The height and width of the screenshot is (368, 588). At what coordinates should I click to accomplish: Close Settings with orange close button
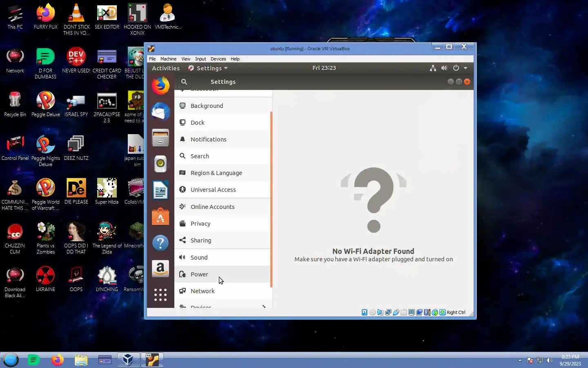(467, 82)
